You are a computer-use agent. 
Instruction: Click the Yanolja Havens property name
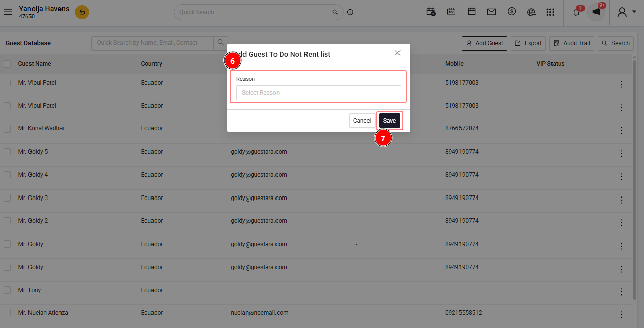coord(44,9)
